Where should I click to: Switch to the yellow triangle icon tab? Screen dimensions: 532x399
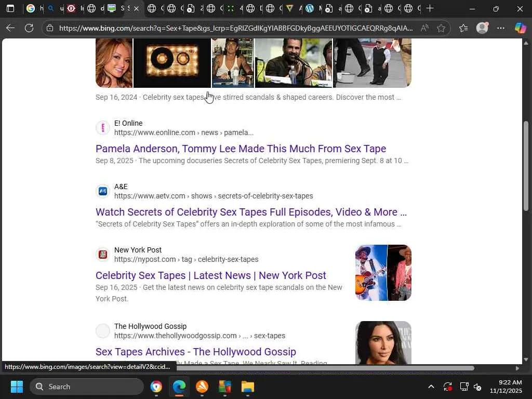coord(290,8)
